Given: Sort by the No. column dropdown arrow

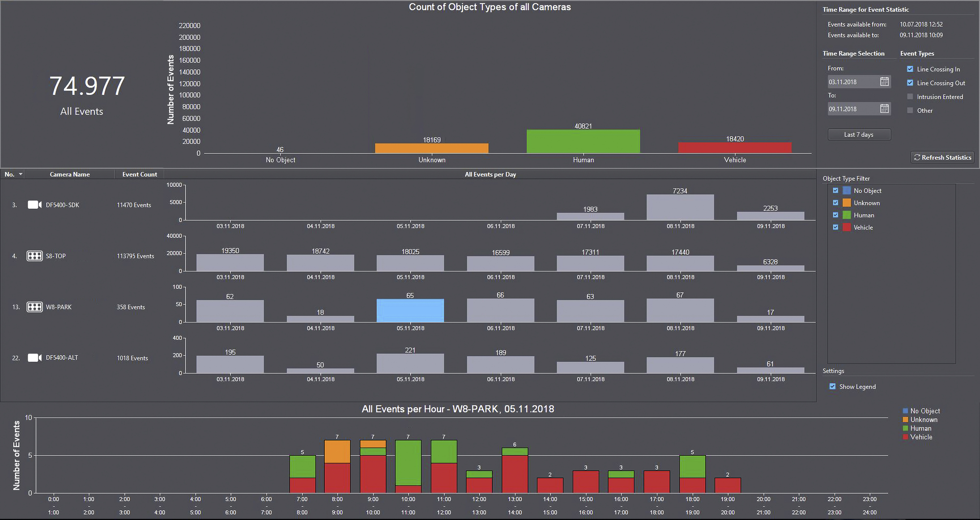Looking at the screenshot, I should [x=21, y=174].
